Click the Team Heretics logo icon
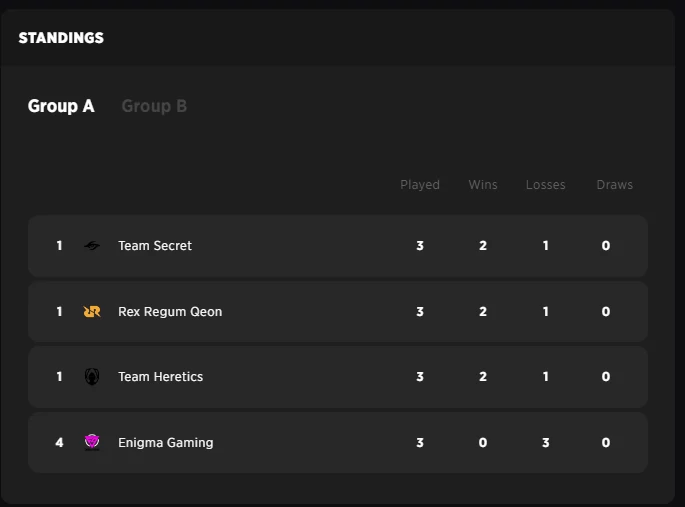This screenshot has width=685, height=507. [x=92, y=377]
